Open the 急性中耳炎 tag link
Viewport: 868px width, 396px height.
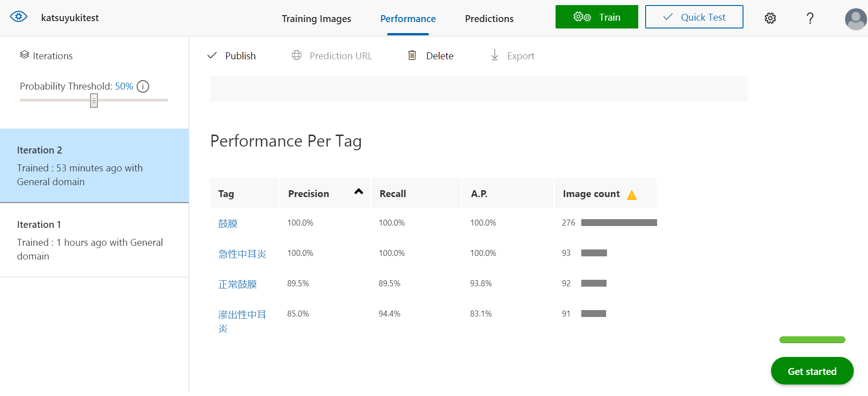(x=242, y=254)
